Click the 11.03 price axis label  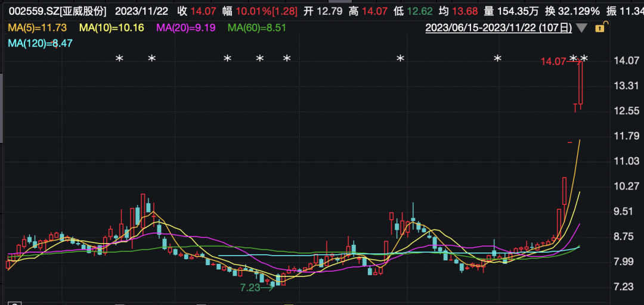tap(627, 161)
